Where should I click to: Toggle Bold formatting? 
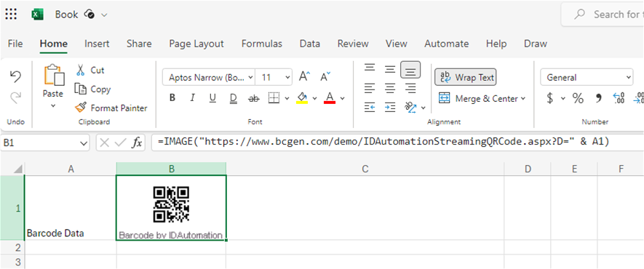(172, 98)
